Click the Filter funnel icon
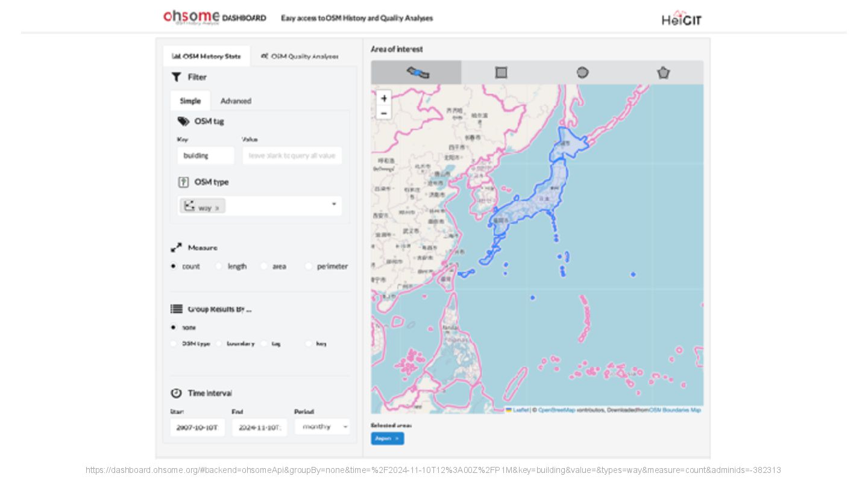Image resolution: width=868 pixels, height=488 pixels. click(176, 77)
